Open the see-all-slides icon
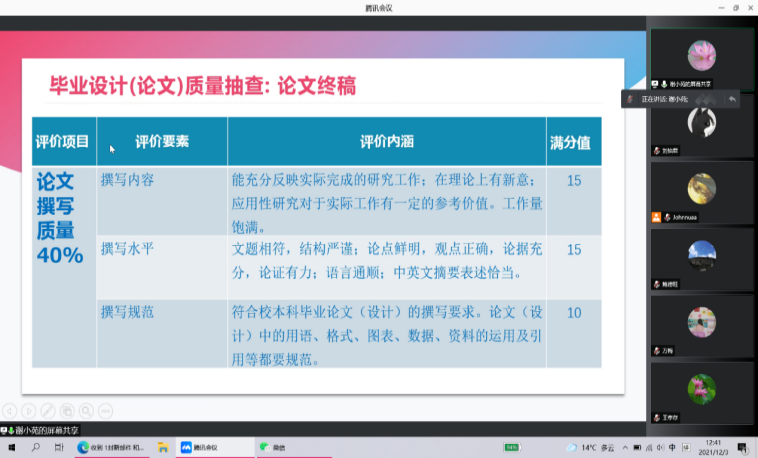Image resolution: width=758 pixels, height=458 pixels. coord(67,410)
